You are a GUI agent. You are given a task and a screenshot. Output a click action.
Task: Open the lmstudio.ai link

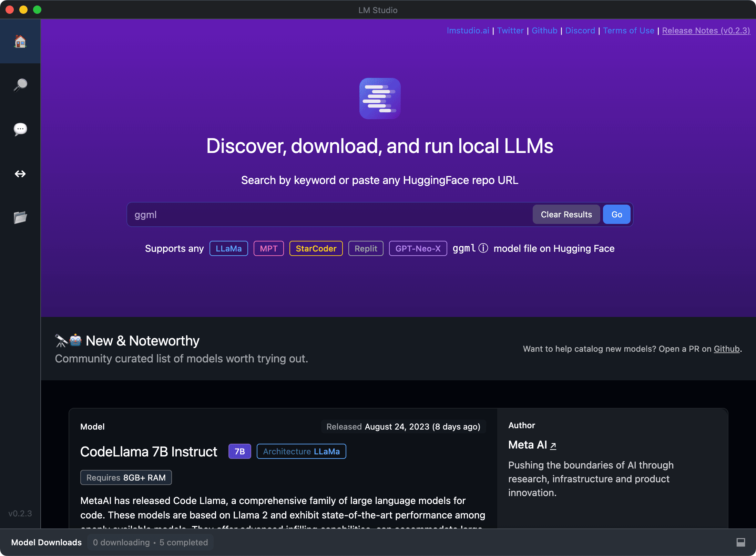click(468, 31)
